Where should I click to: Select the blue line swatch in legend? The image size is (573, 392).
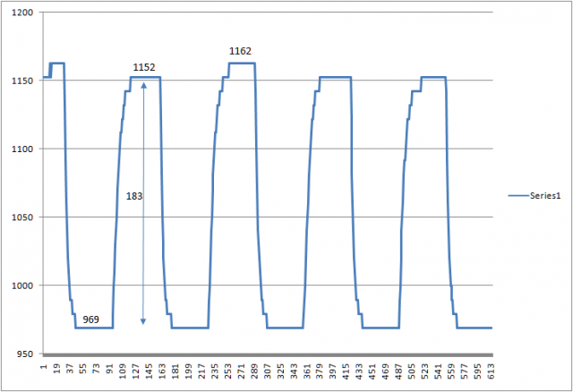(518, 194)
